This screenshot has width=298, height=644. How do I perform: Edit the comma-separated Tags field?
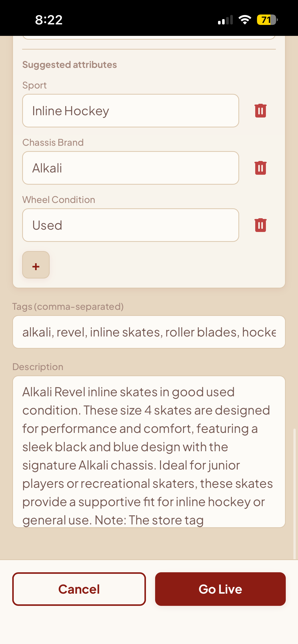149,332
